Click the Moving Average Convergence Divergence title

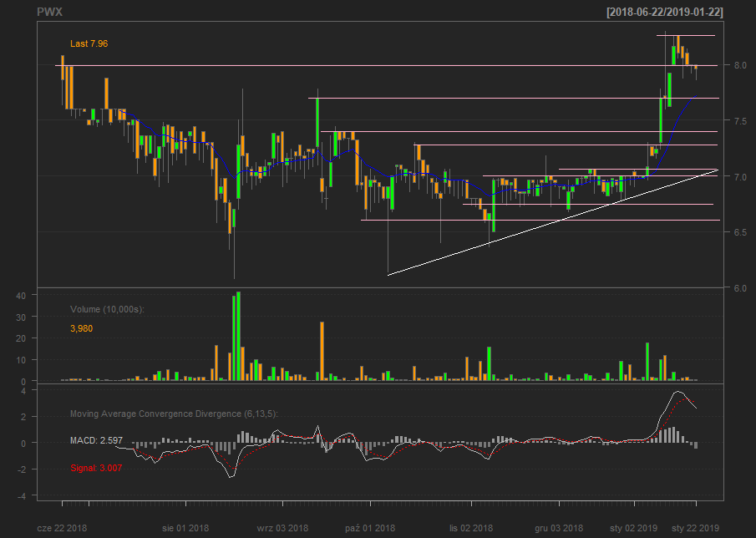click(x=174, y=414)
